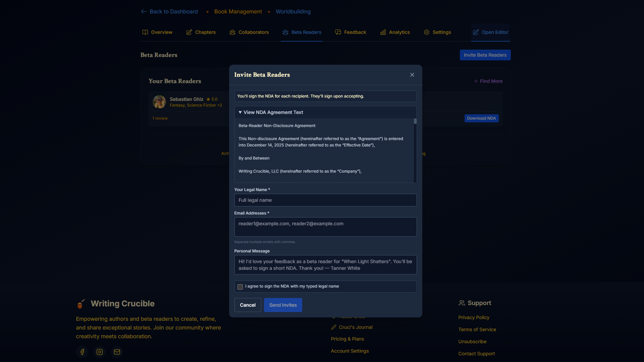Click the Facebook icon in footer

(82, 352)
